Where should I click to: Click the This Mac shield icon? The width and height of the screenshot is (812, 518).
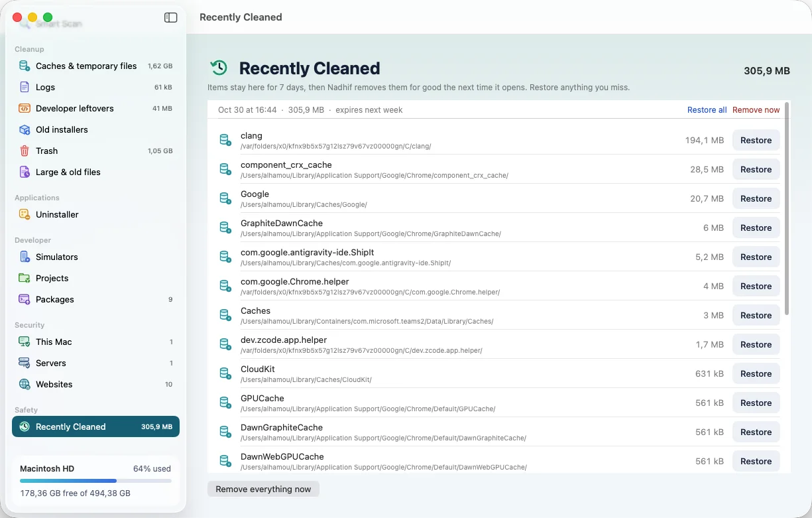[x=25, y=342]
